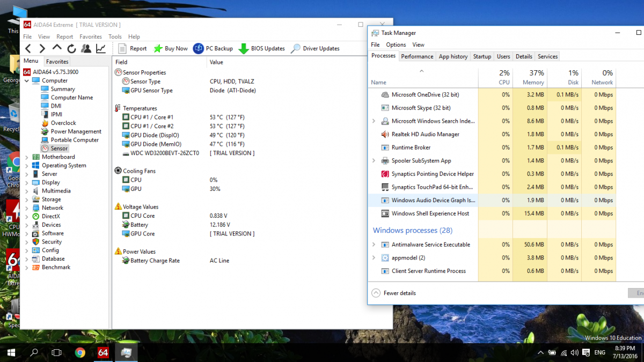Open Task Manager Options menu

pyautogui.click(x=396, y=45)
